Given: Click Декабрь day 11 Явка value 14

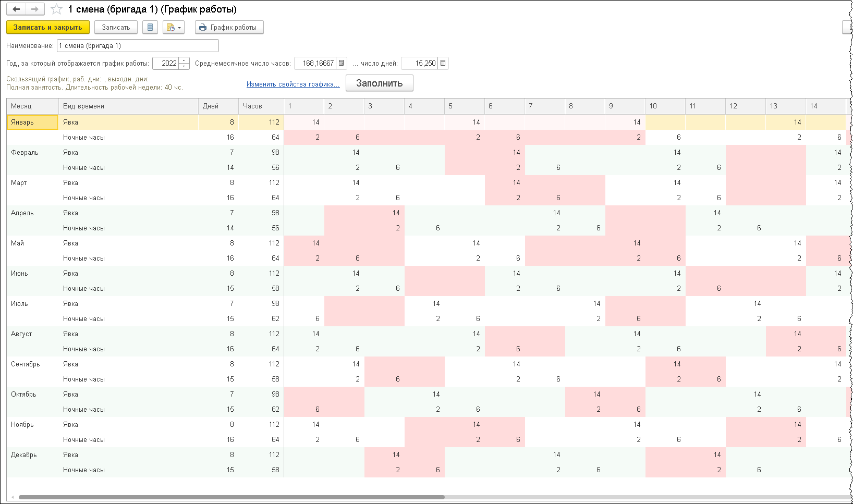Looking at the screenshot, I should click(x=705, y=454).
